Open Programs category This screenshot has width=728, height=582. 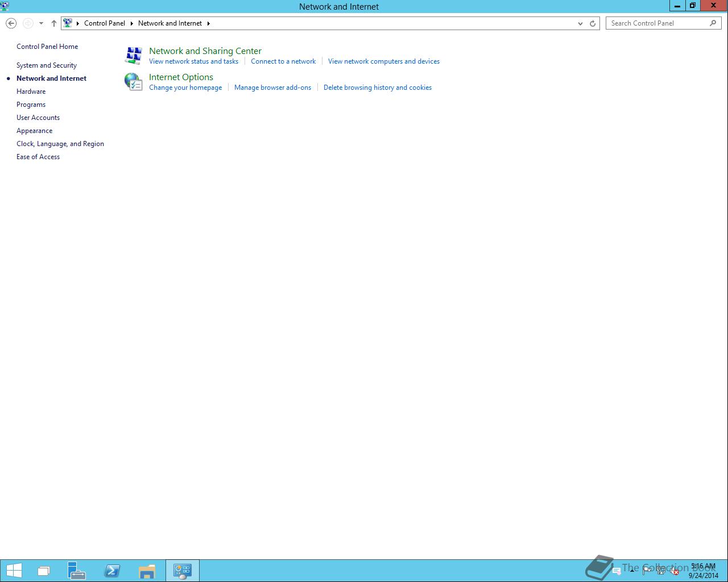point(31,105)
